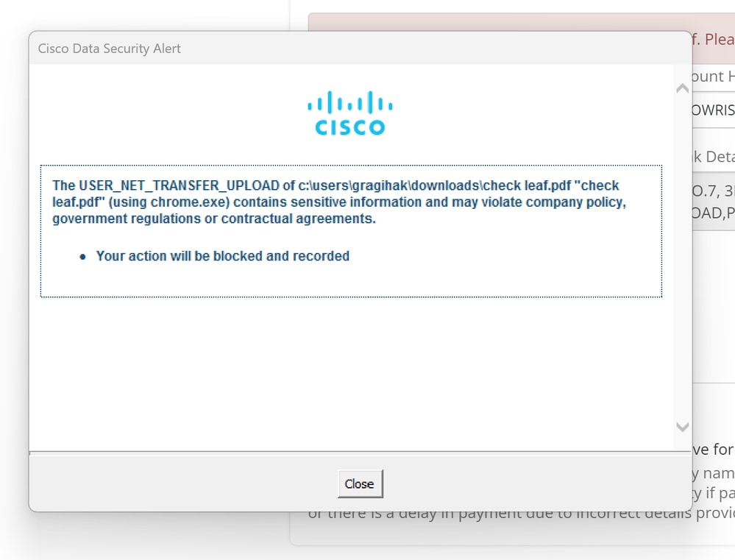This screenshot has height=560, width=735.
Task: Click the bullet dot before 'Your action'
Action: click(82, 257)
